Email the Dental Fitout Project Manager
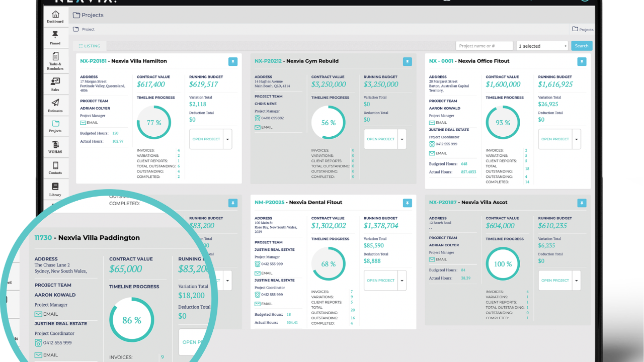 point(264,273)
